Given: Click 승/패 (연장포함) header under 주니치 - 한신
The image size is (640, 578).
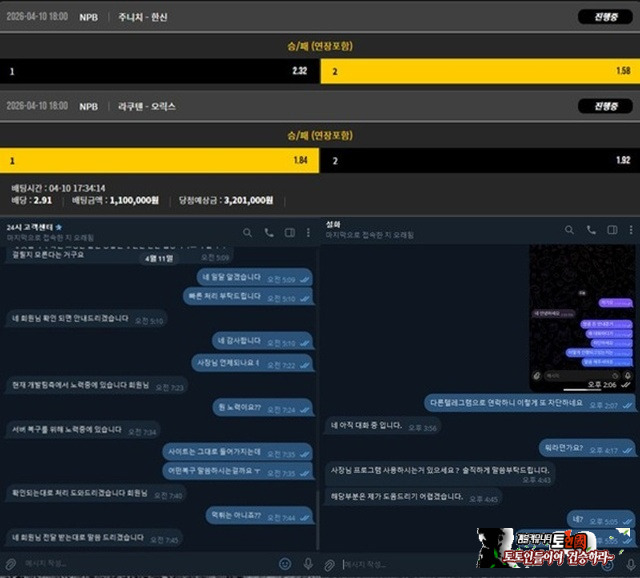Looking at the screenshot, I should 320,46.
